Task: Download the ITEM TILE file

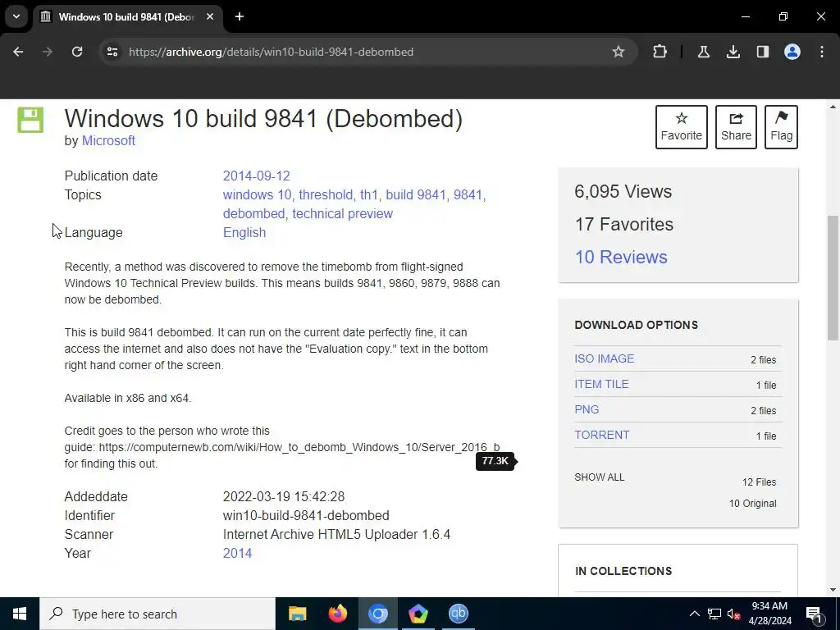Action: click(x=601, y=384)
